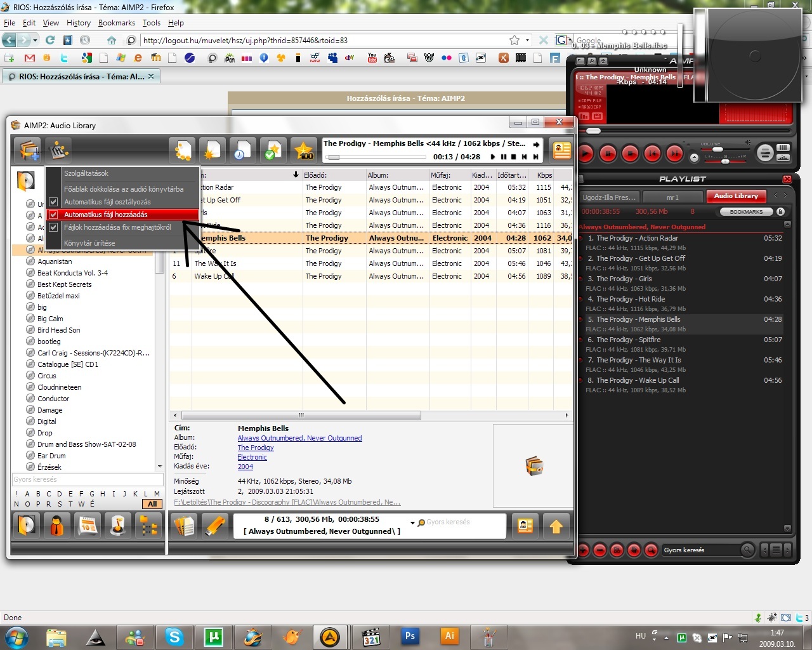Click the small card icon beside up arrow
812x650 pixels.
(x=525, y=526)
